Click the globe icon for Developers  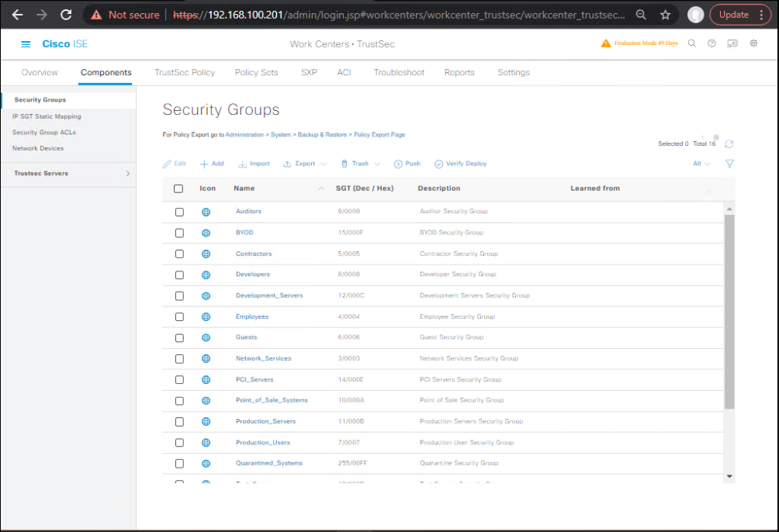tap(206, 275)
